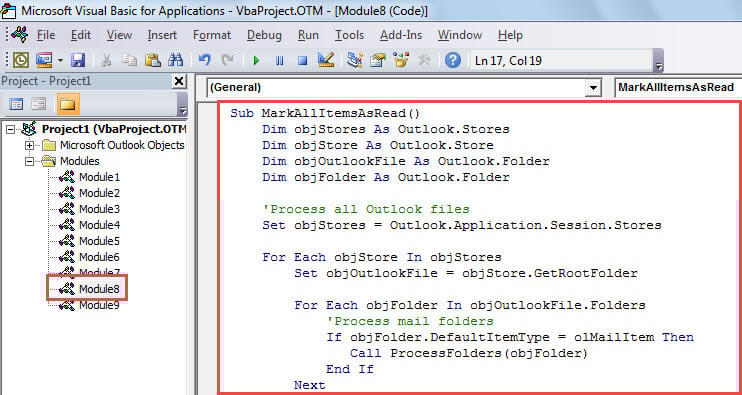The image size is (742, 395).
Task: Open the Window menu
Action: coord(460,35)
